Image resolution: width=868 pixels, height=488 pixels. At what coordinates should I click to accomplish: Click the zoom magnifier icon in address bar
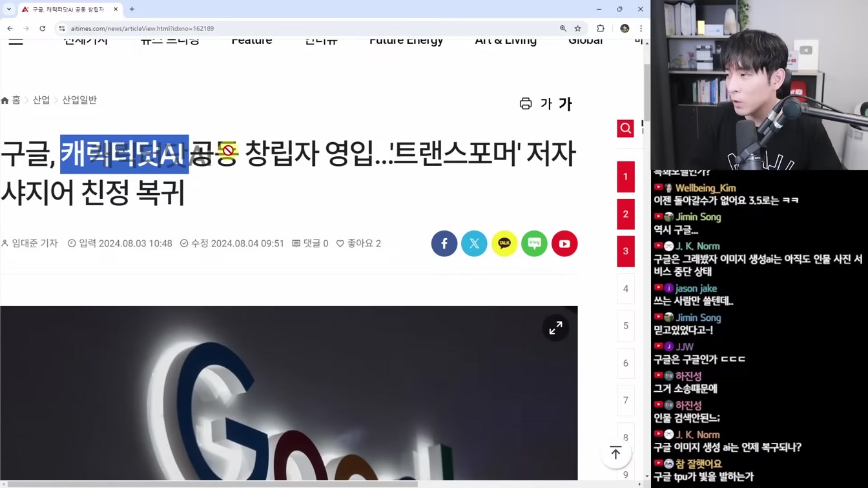(x=563, y=28)
